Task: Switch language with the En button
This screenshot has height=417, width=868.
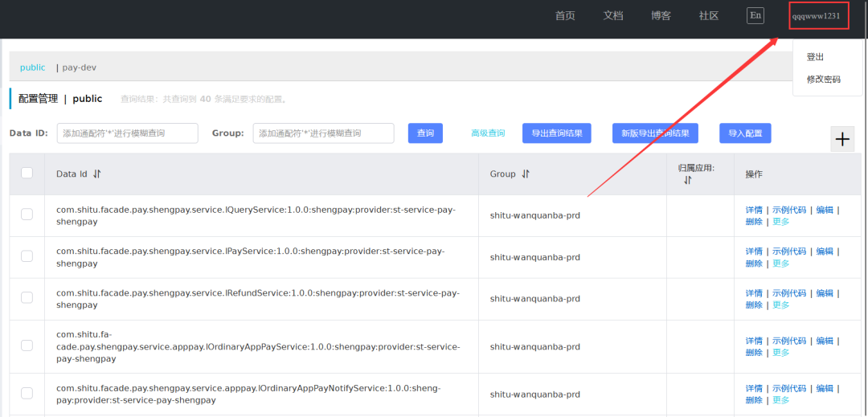Action: [755, 15]
